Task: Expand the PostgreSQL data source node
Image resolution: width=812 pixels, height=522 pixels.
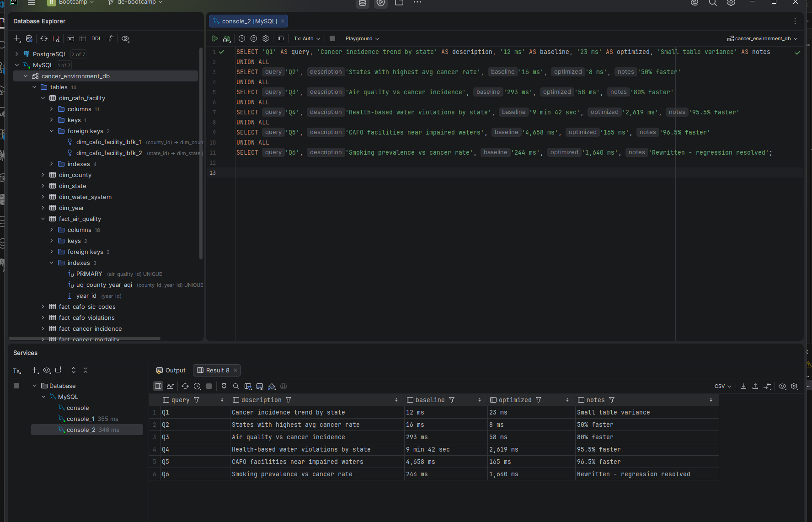Action: coord(17,54)
